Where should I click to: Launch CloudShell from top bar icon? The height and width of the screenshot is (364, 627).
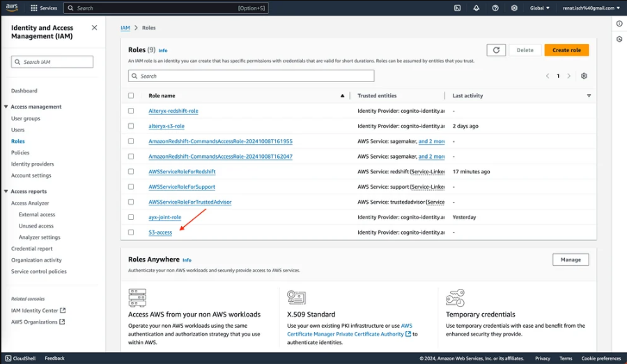[457, 8]
